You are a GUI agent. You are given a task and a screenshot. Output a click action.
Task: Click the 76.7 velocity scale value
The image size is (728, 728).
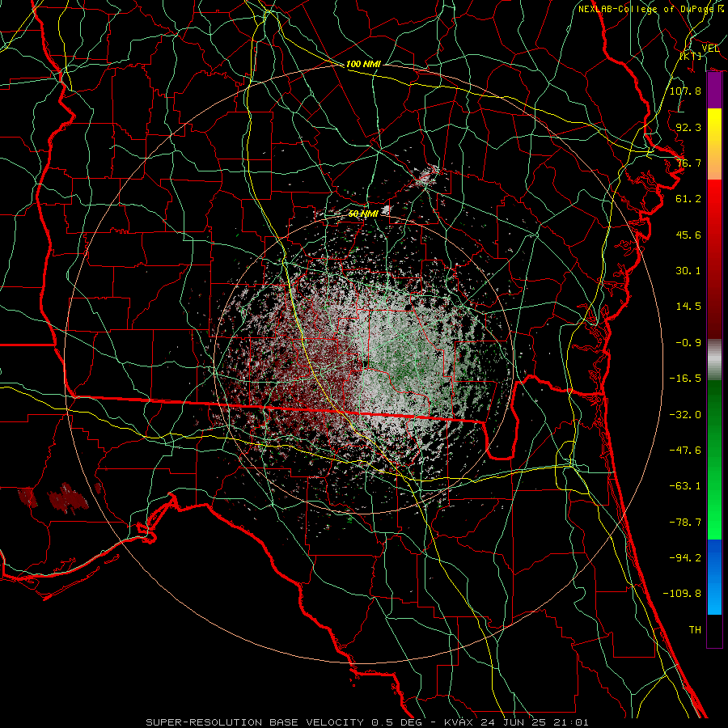coord(688,163)
